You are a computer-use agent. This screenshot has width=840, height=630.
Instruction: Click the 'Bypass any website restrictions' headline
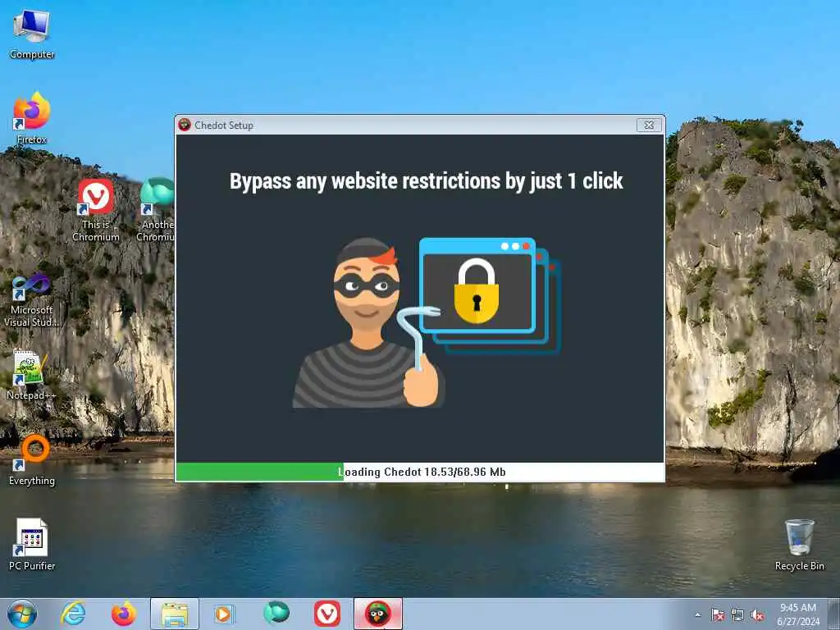click(x=426, y=181)
